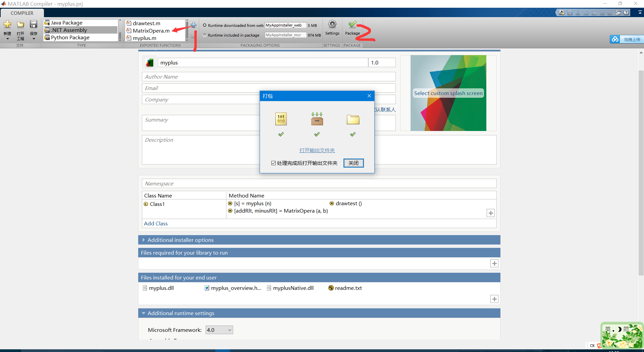Click the 新建 (New) plus icon

(7, 24)
